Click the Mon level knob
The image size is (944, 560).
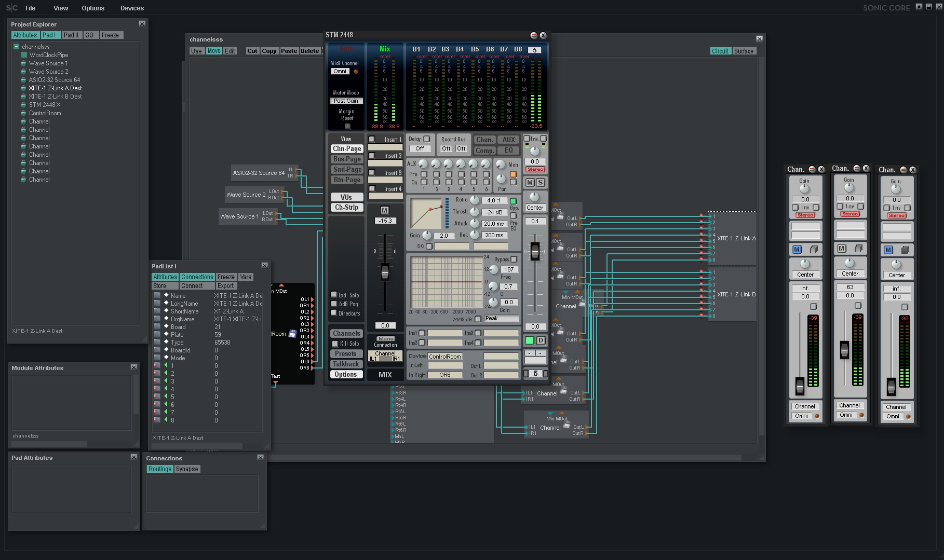click(x=501, y=165)
